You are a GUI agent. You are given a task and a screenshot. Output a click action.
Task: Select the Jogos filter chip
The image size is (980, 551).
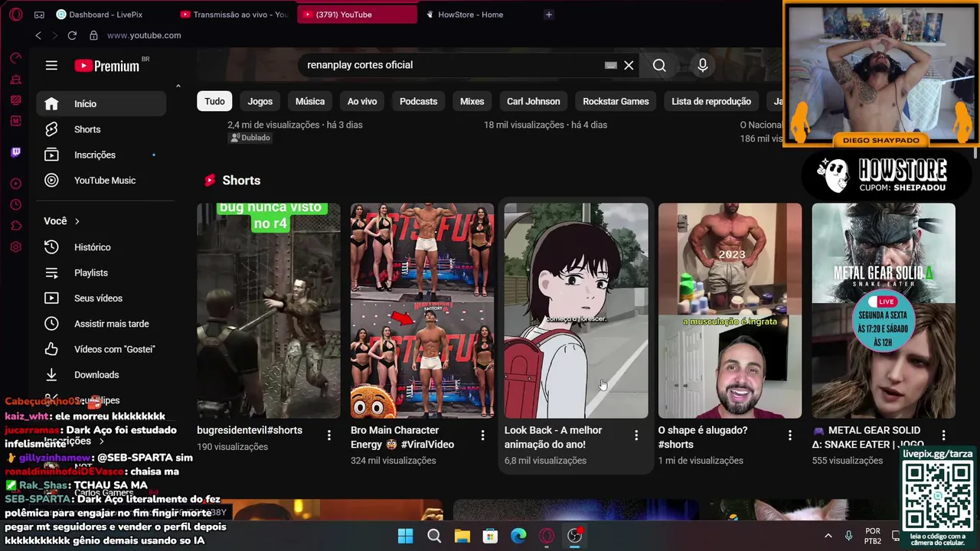tap(260, 101)
